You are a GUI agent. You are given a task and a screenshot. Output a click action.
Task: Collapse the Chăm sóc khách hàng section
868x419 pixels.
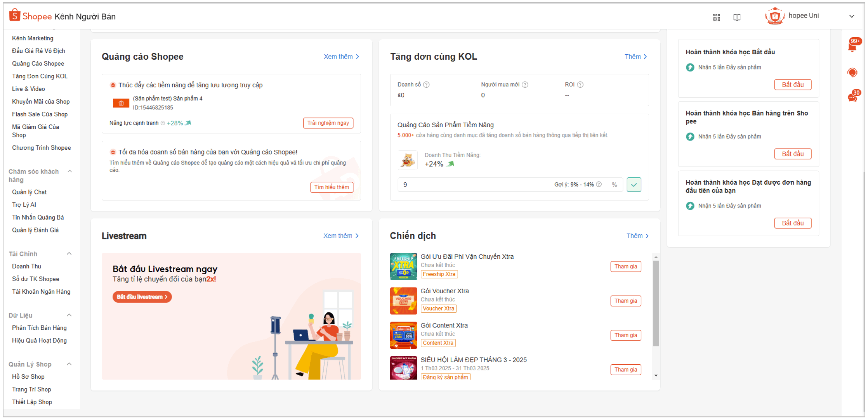70,171
